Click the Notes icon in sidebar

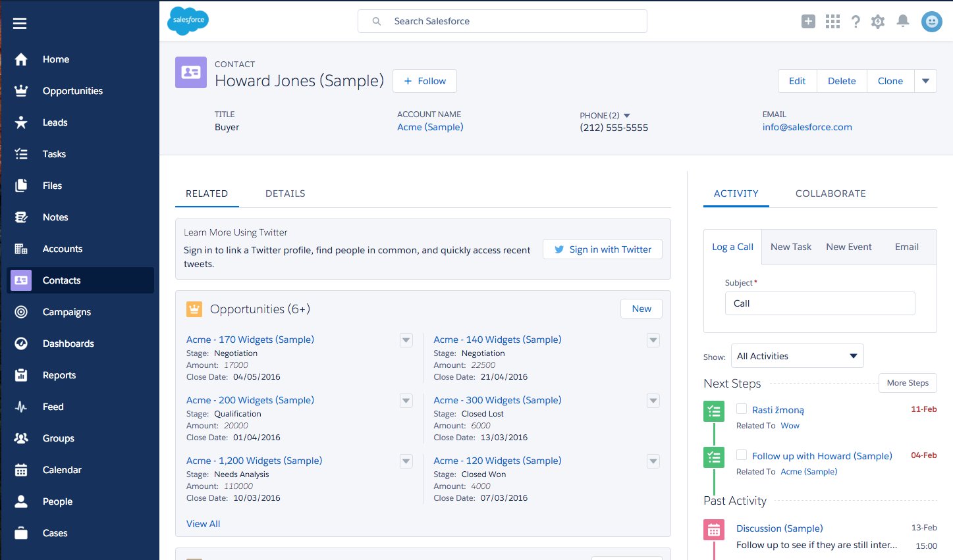[21, 217]
